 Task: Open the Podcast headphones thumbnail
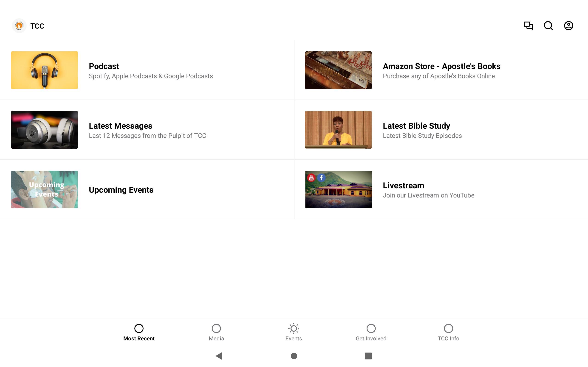coord(45,70)
